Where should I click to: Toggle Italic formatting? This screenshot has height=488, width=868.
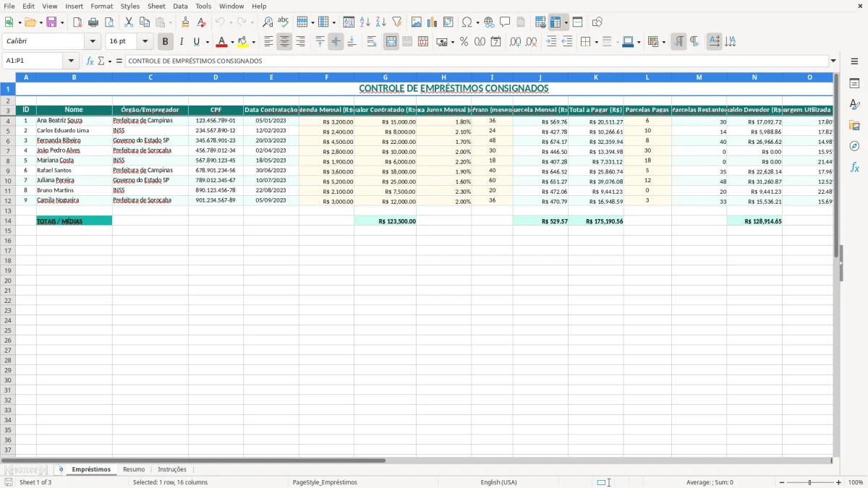182,42
